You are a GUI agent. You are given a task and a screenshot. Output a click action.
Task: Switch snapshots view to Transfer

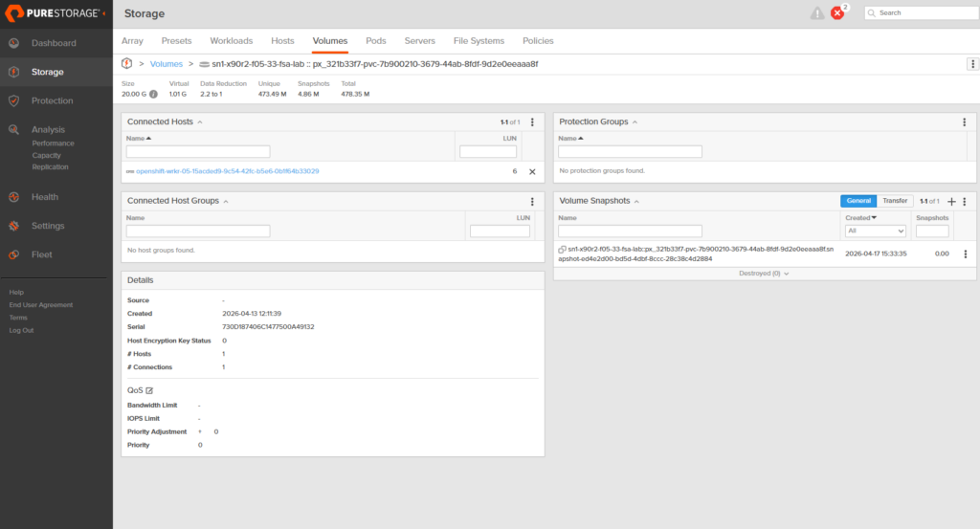click(x=895, y=201)
